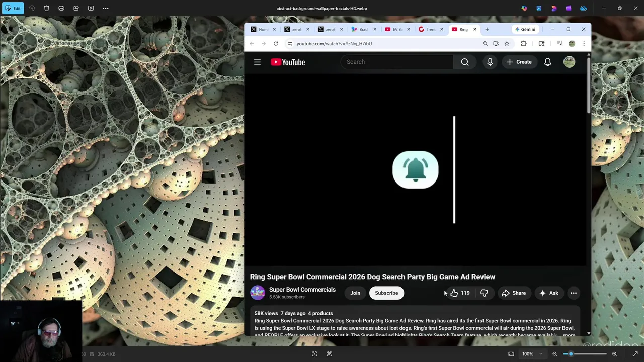The width and height of the screenshot is (644, 362).
Task: Open the zoom magnifier in address bar
Action: click(485, 44)
